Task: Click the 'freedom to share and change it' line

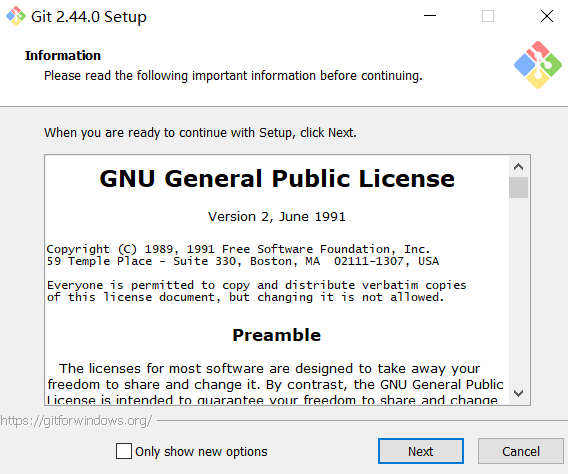Action: click(x=275, y=385)
